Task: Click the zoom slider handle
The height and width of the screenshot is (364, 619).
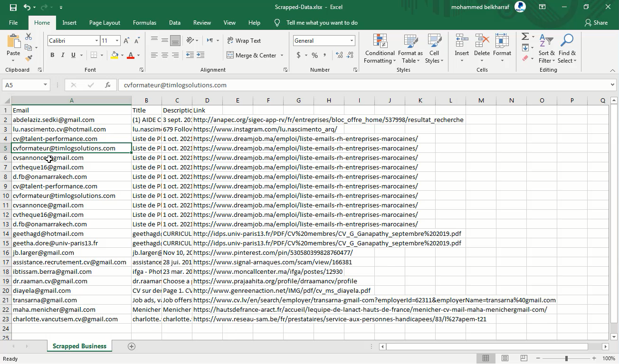Action: [x=566, y=358]
